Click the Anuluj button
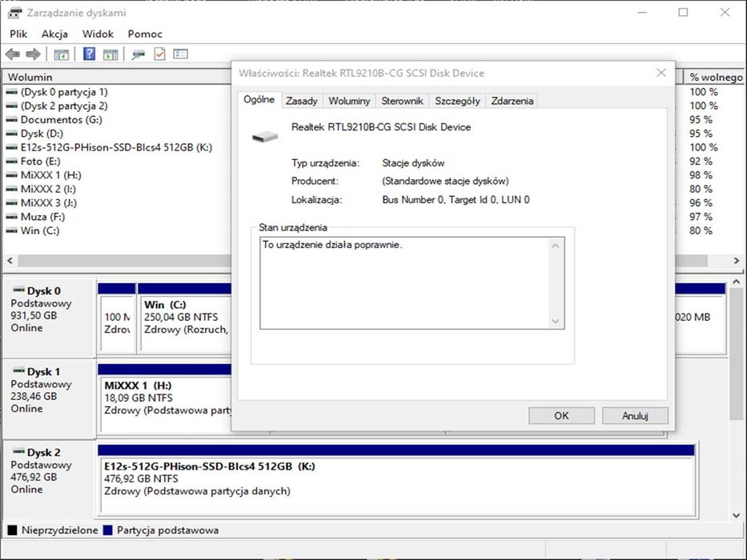 tap(635, 416)
